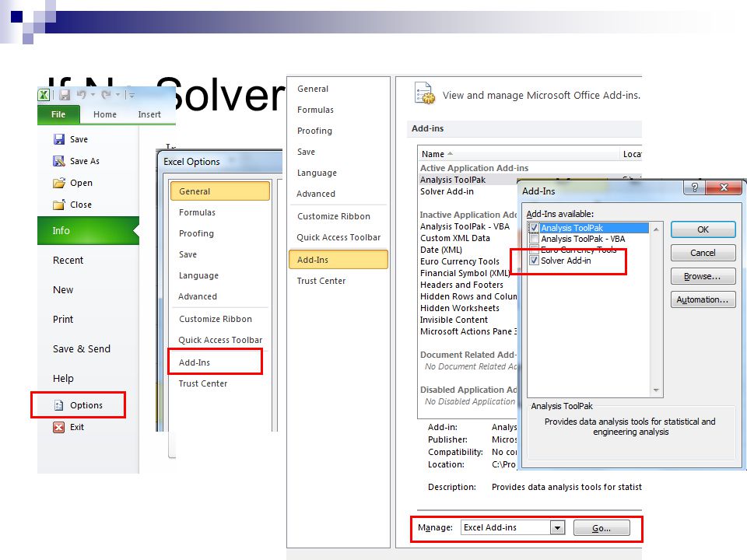Select Analysis ToolPak - VBA inactive row

point(465,226)
